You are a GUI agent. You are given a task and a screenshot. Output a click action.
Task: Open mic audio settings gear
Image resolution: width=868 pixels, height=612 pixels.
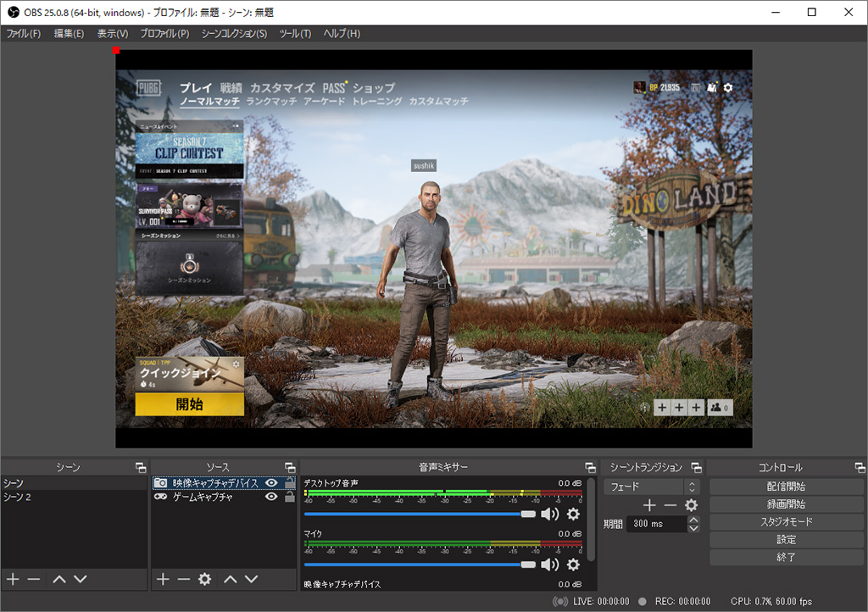point(573,565)
